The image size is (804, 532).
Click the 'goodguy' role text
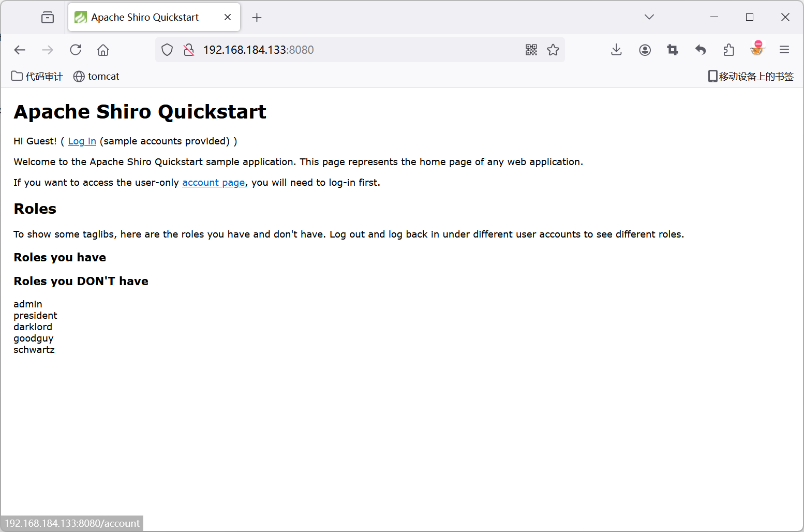(x=34, y=338)
